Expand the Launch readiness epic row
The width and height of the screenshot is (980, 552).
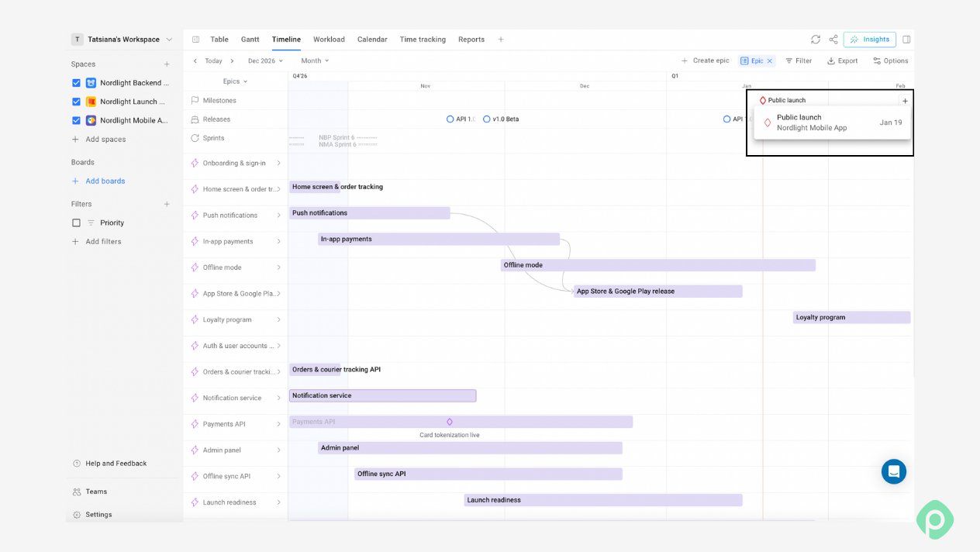pos(279,502)
